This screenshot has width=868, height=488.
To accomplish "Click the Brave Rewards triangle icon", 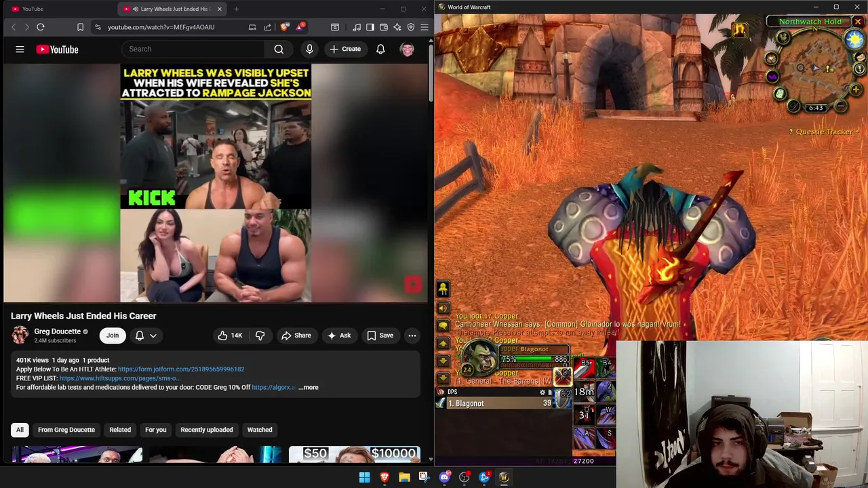I will pyautogui.click(x=299, y=27).
